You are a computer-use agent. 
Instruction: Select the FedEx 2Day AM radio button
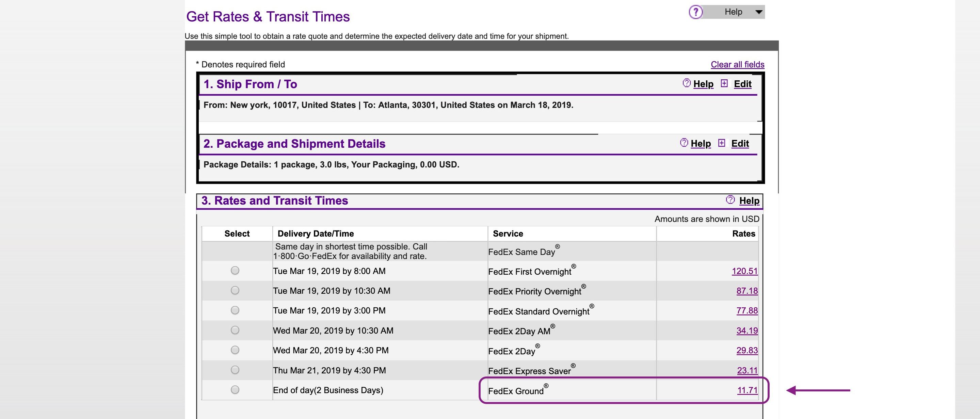coord(236,330)
